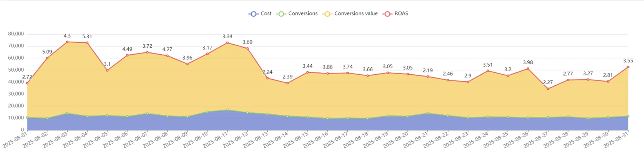
Task: Pick the ROAS marker labeled 3.98
Action: [x=528, y=69]
